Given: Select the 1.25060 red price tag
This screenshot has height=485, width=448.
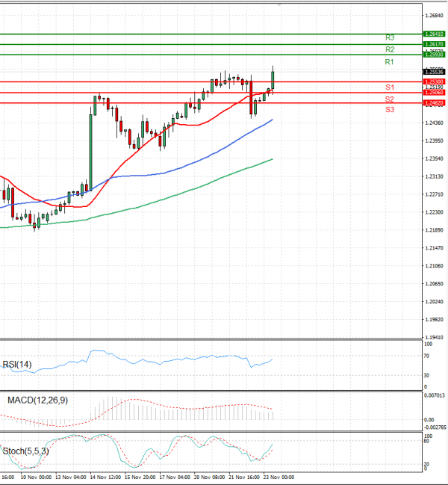Looking at the screenshot, I should 434,93.
